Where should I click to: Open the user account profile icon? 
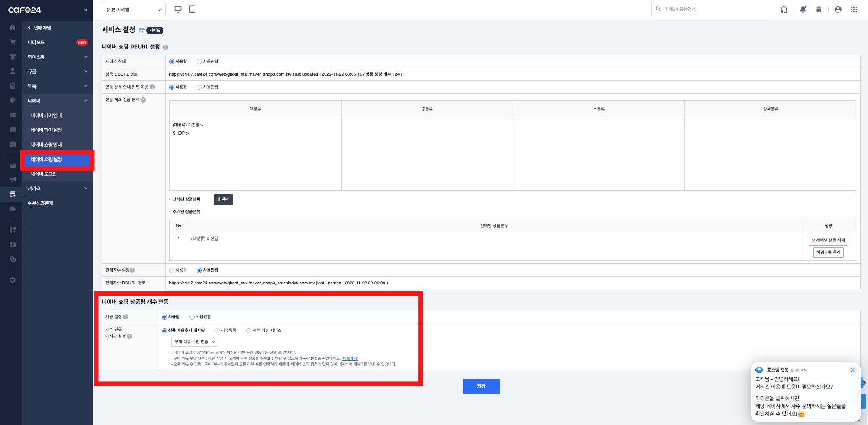pyautogui.click(x=838, y=10)
